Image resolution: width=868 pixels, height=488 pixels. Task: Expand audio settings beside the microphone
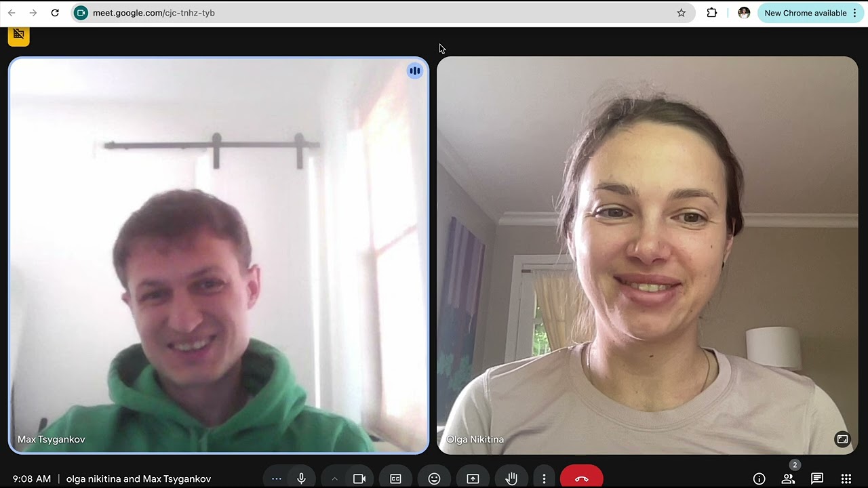276,479
